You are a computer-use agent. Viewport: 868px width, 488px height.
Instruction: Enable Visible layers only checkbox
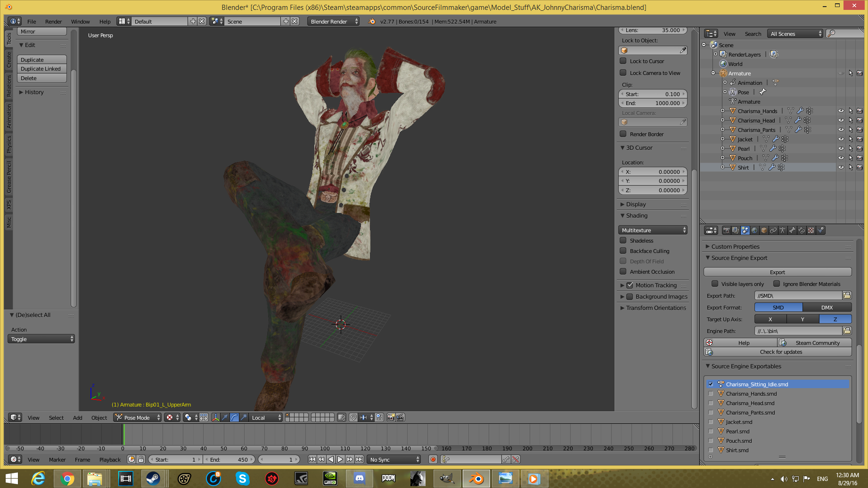coord(715,284)
